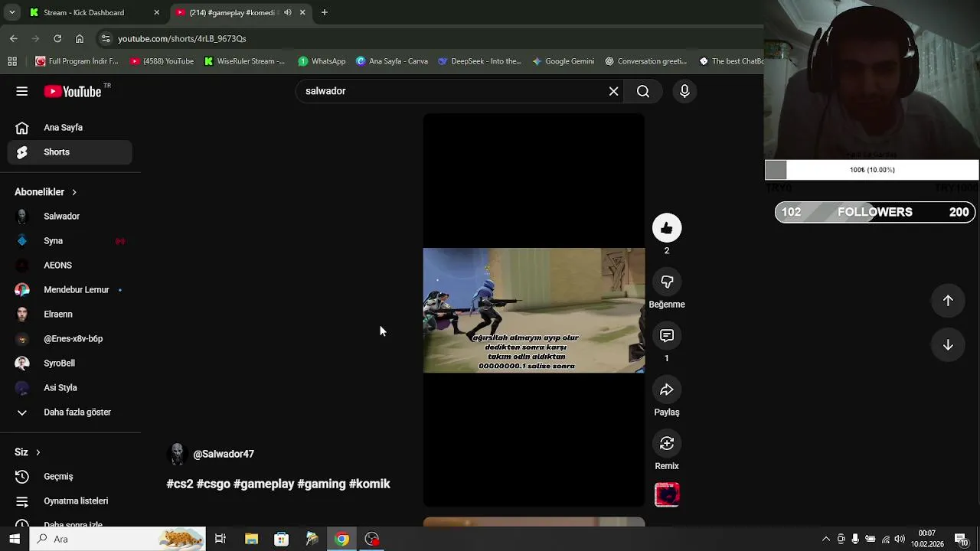The image size is (980, 551).
Task: Open YouTube hamburger guide menu
Action: 21,91
